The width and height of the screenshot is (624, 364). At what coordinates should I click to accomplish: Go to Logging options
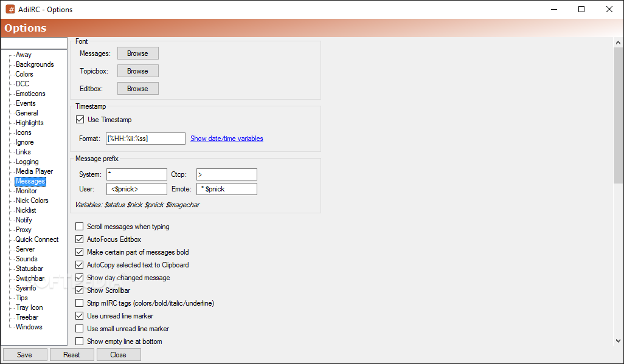coord(27,162)
